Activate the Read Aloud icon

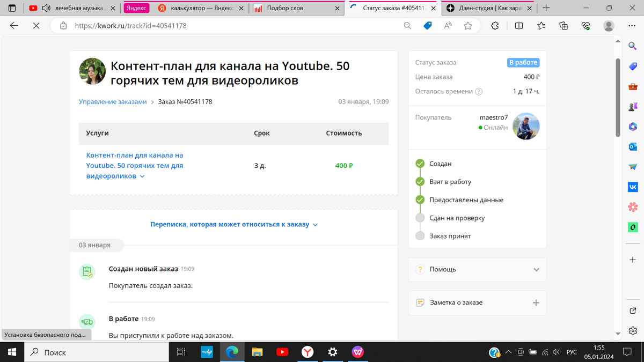point(448,25)
